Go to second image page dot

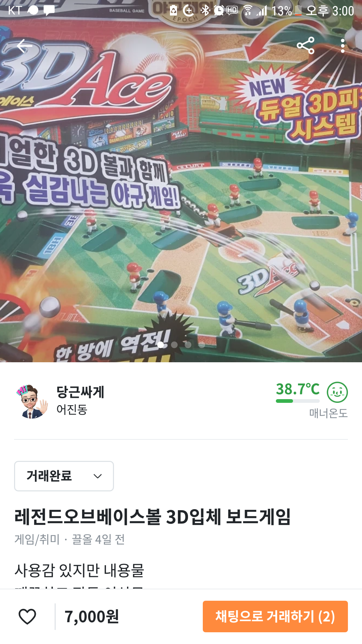tap(174, 344)
